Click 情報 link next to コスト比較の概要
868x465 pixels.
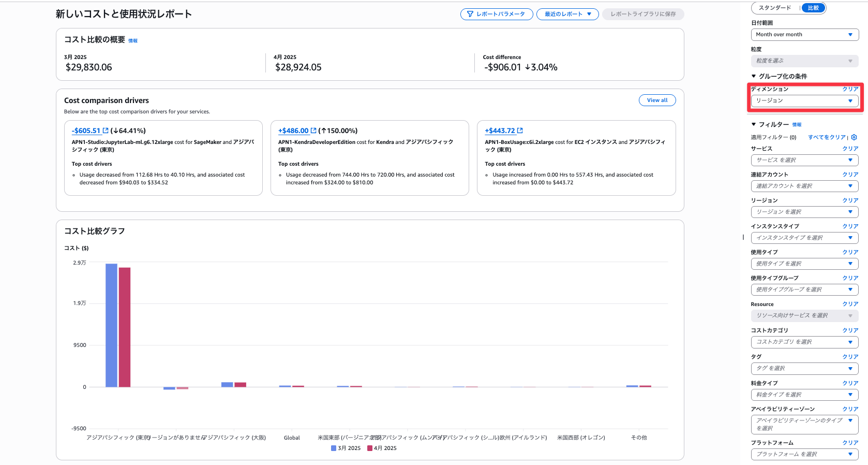133,41
